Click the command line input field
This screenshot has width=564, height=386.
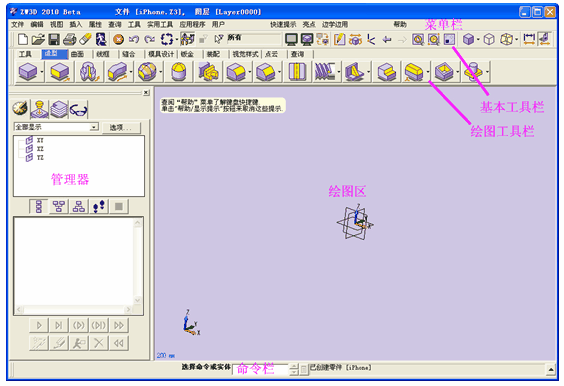coord(260,369)
